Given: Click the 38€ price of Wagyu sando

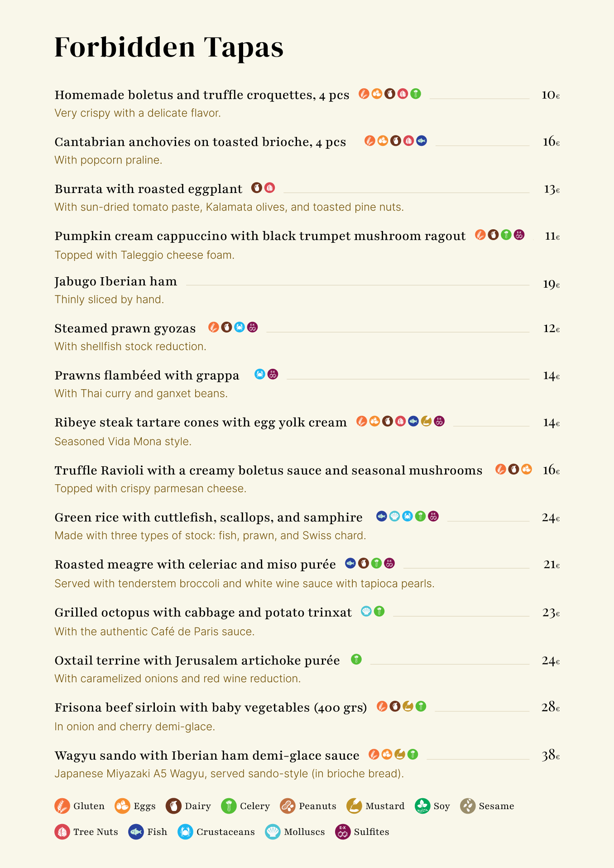Looking at the screenshot, I should pyautogui.click(x=551, y=755).
